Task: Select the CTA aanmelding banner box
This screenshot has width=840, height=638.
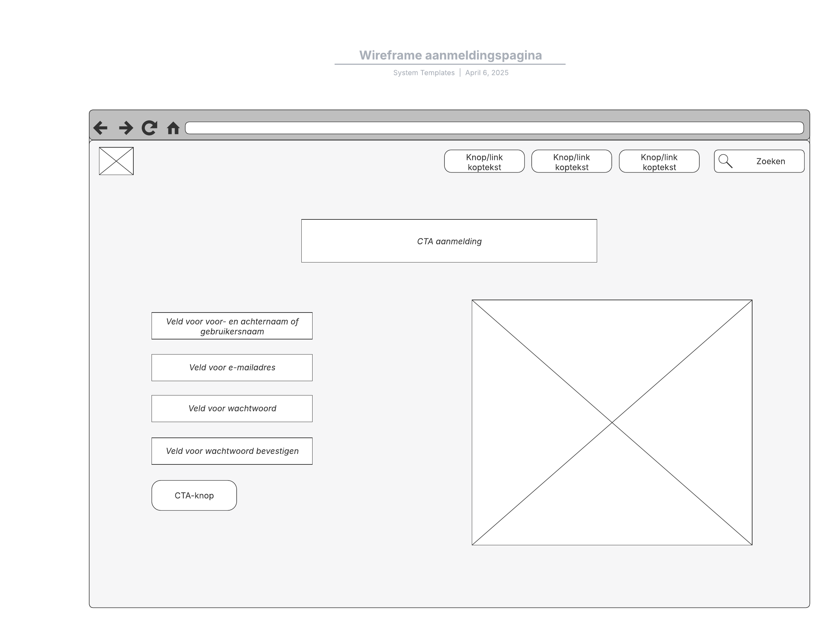Action: point(449,241)
